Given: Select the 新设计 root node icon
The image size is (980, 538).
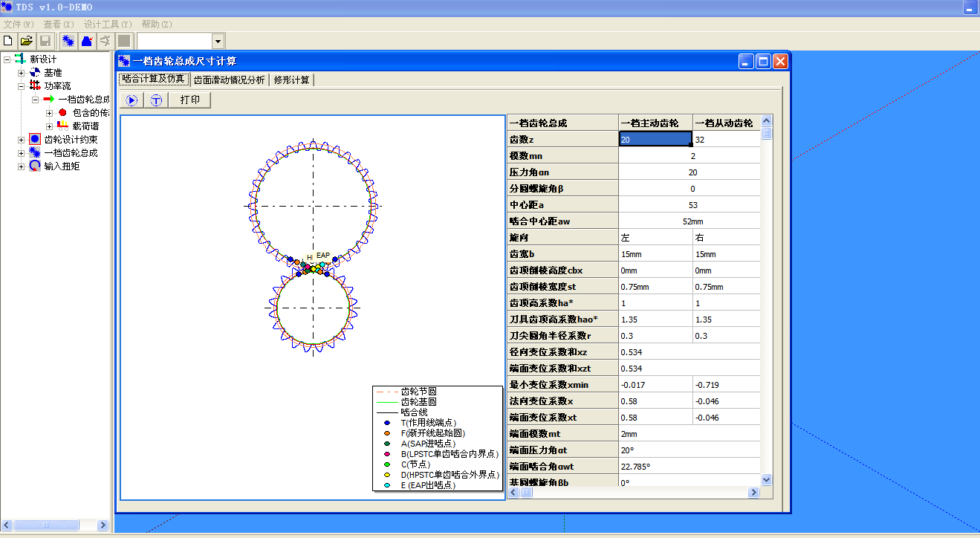Looking at the screenshot, I should pyautogui.click(x=20, y=59).
